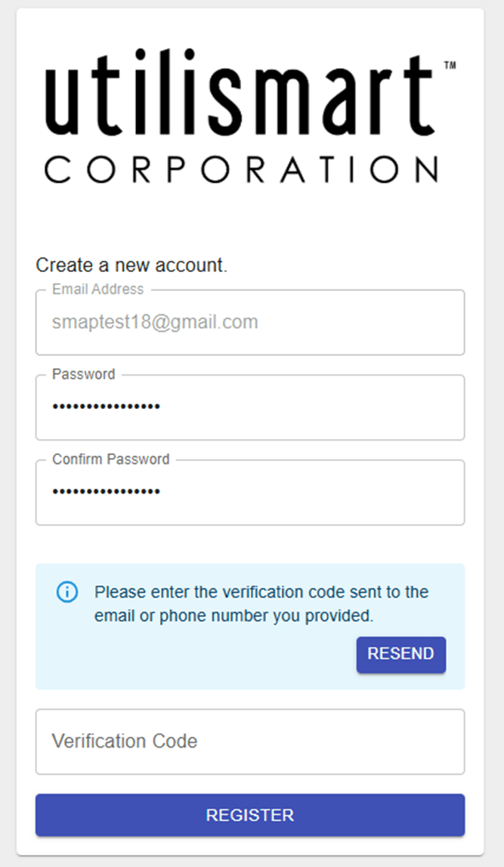
Task: Submit the form with the REGISTER button
Action: (x=250, y=815)
